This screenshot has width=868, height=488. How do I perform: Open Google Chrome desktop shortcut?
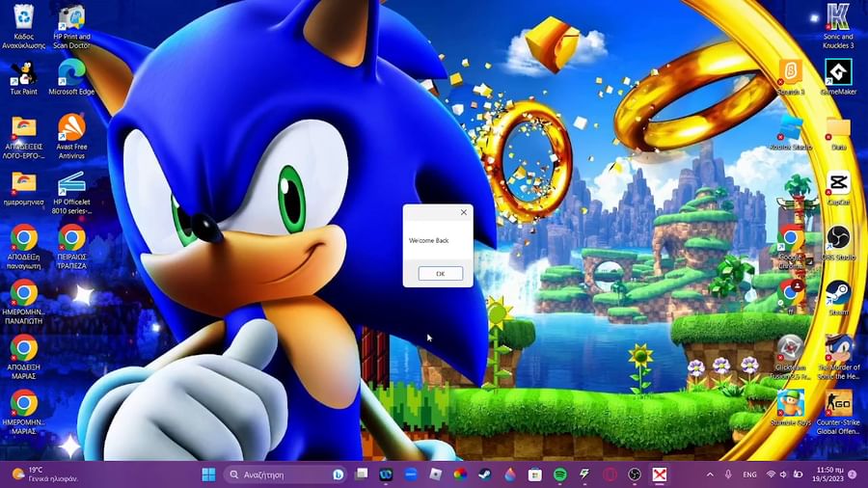coord(791,247)
